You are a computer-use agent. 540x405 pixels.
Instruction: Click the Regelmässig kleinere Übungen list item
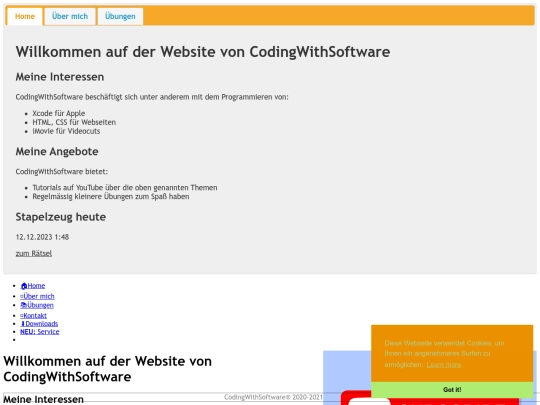click(x=111, y=197)
